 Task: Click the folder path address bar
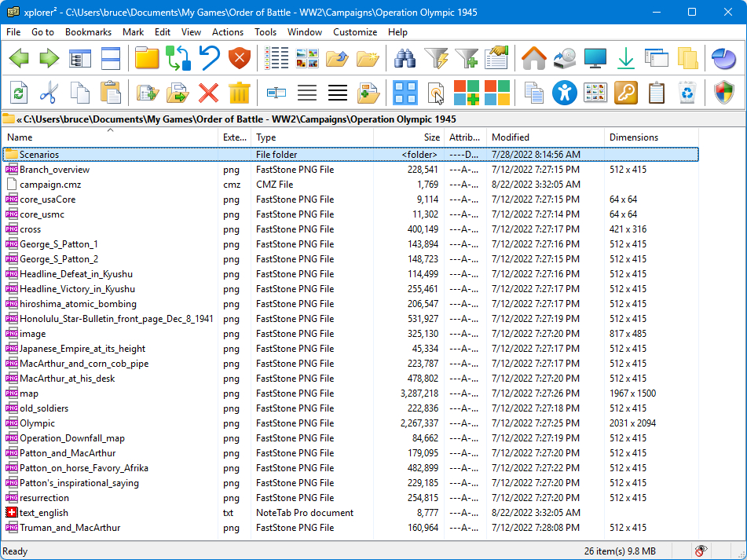click(x=374, y=119)
